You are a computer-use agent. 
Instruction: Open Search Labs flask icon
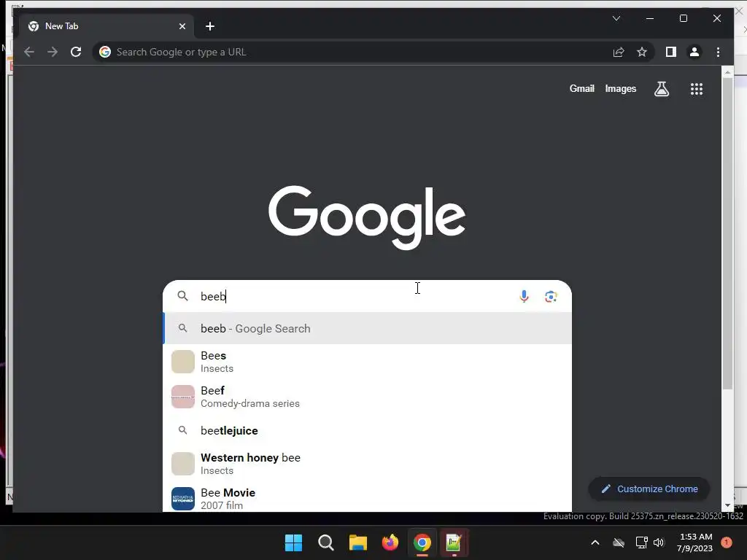[x=661, y=88]
